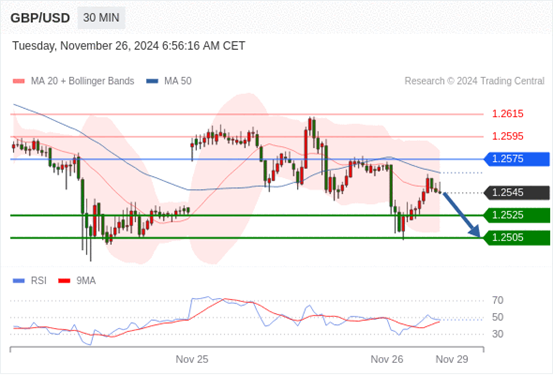Click the 9MA legend label
The image size is (553, 375).
(x=86, y=281)
